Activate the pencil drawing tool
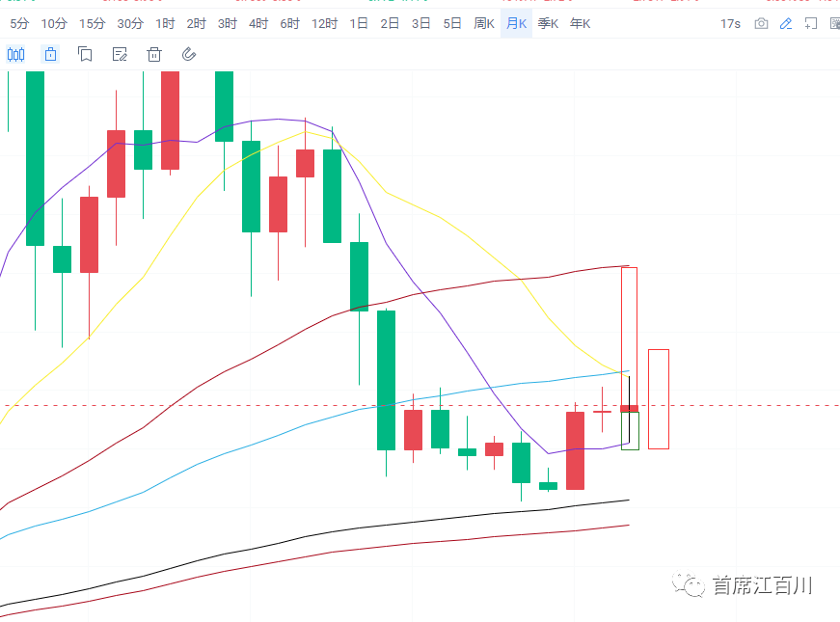Image resolution: width=840 pixels, height=622 pixels. click(x=786, y=23)
